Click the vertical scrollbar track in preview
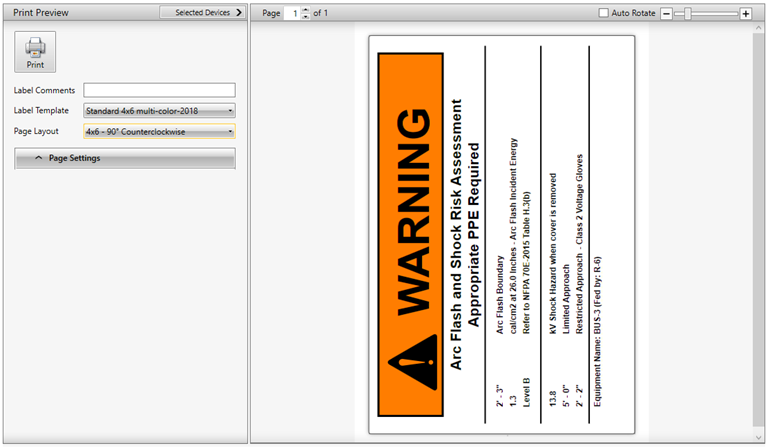This screenshot has width=768, height=448. pos(757,230)
